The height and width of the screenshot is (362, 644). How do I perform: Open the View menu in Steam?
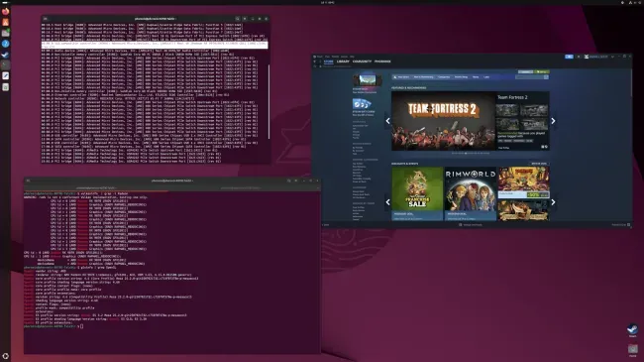click(x=327, y=57)
